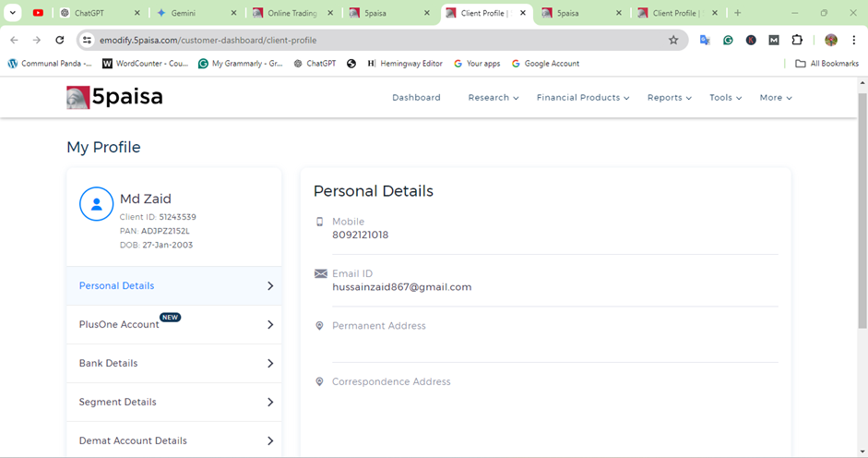868x458 pixels.
Task: View site information icon in address bar
Action: (x=87, y=40)
